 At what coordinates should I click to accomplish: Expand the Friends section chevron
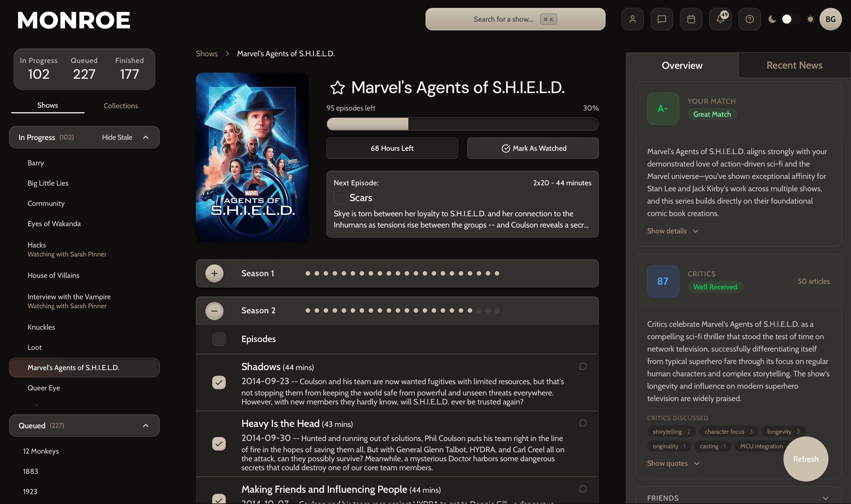point(825,498)
